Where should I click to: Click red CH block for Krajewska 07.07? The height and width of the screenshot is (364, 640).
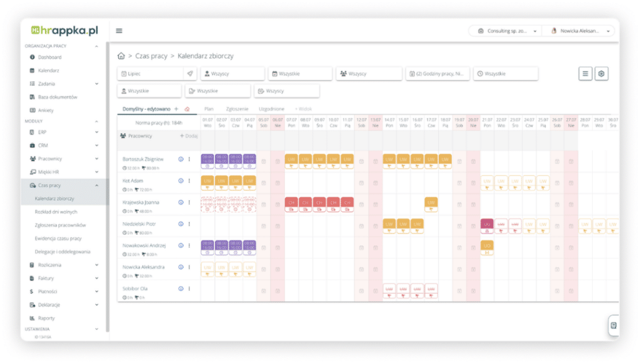[291, 205]
